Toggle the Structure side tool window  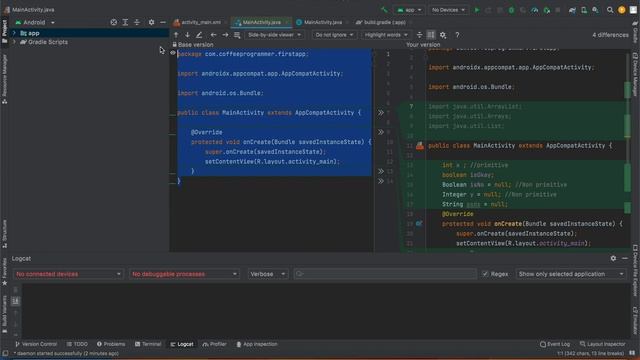coord(4,234)
